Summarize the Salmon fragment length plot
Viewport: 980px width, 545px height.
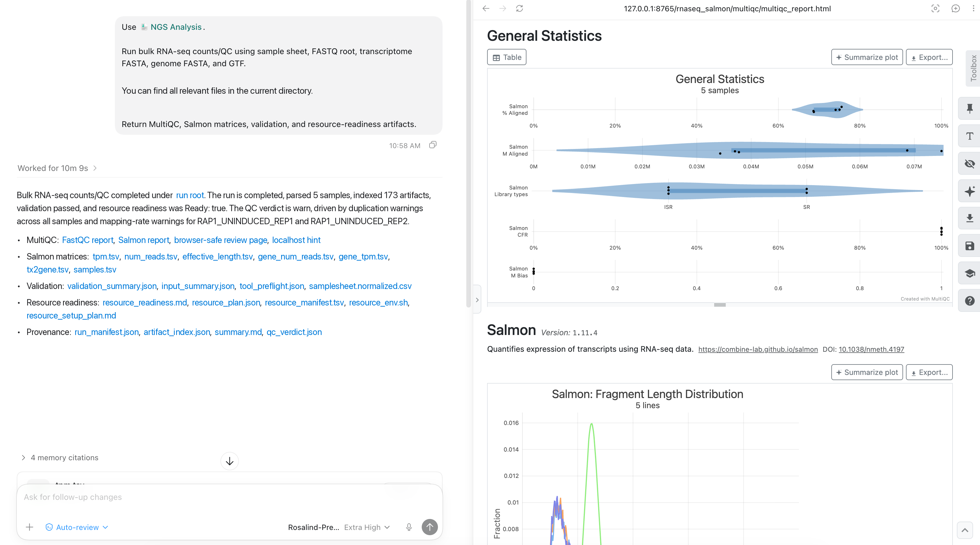[867, 372]
